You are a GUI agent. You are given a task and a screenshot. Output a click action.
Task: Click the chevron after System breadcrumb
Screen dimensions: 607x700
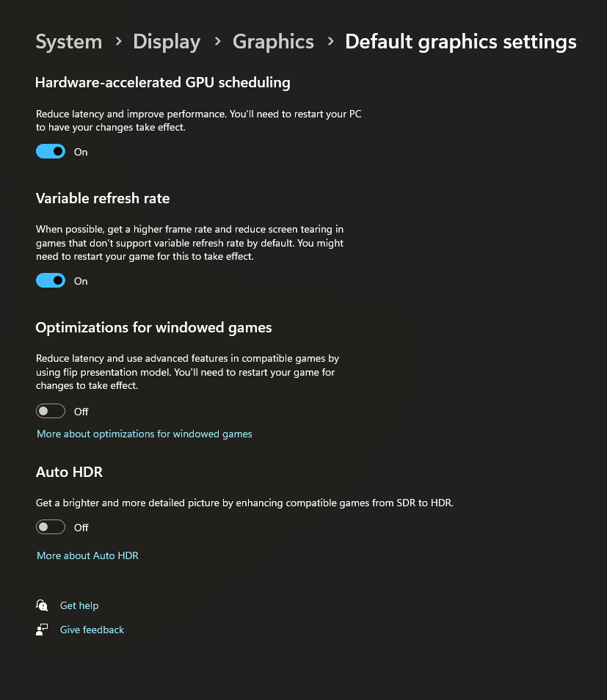pos(118,43)
